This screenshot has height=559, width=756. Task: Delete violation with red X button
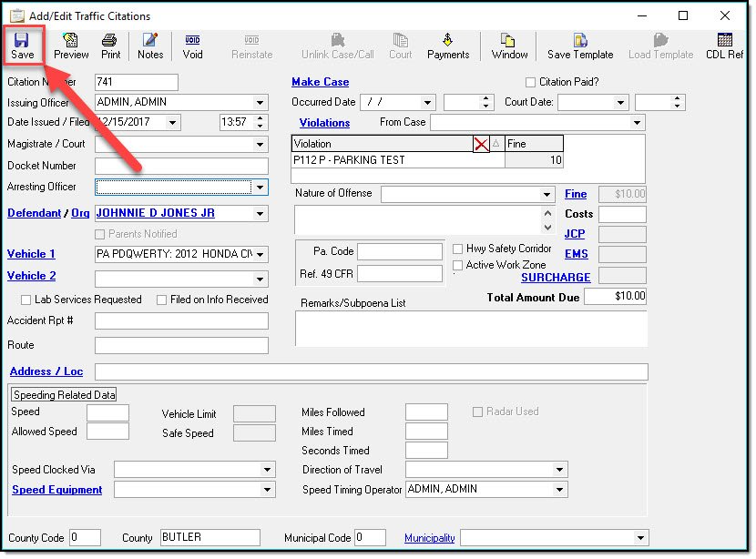(x=481, y=144)
